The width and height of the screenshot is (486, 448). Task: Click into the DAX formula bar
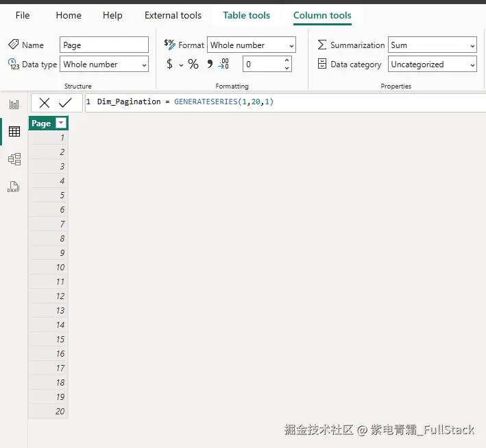(285, 103)
